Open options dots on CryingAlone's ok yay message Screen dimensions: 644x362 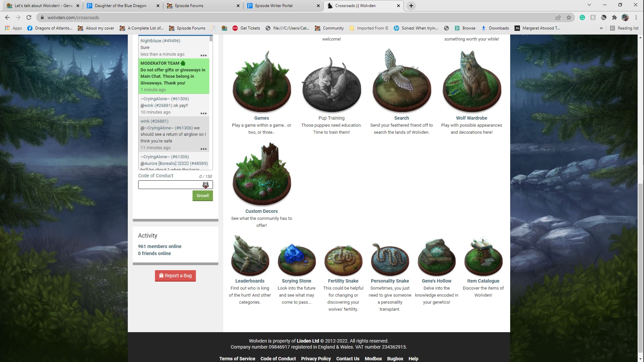tap(204, 114)
